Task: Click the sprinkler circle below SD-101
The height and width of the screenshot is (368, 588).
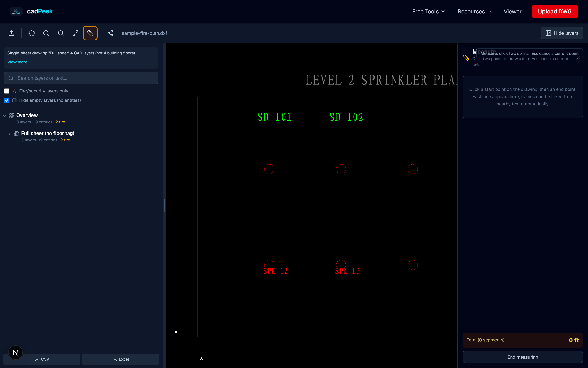Action: (269, 169)
